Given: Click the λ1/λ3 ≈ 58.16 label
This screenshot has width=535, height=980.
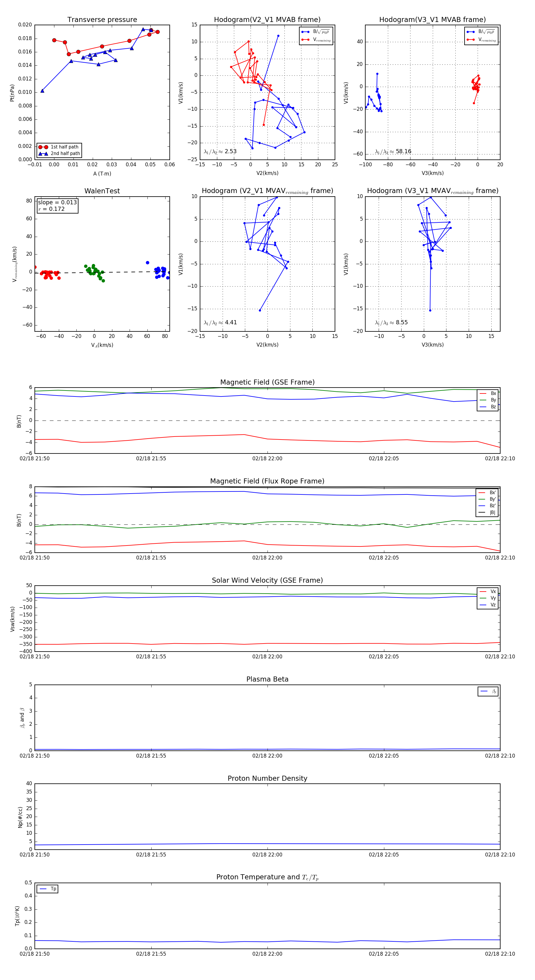Looking at the screenshot, I should [393, 151].
